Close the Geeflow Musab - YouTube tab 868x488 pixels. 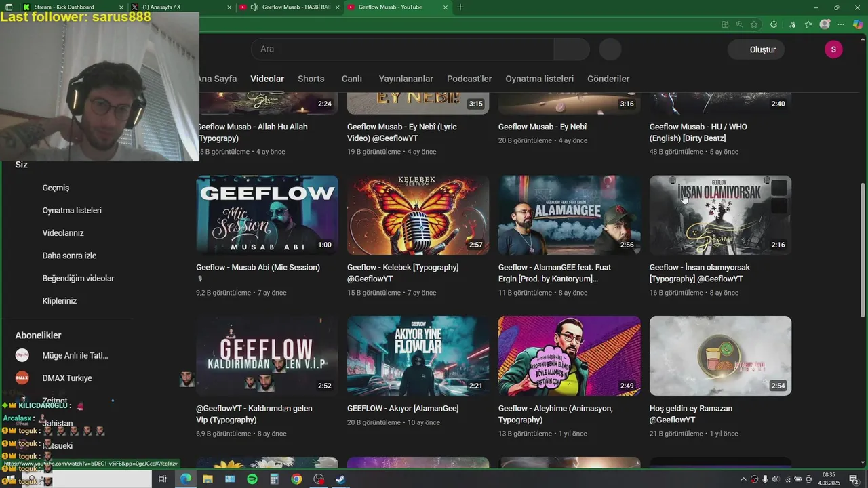point(446,7)
